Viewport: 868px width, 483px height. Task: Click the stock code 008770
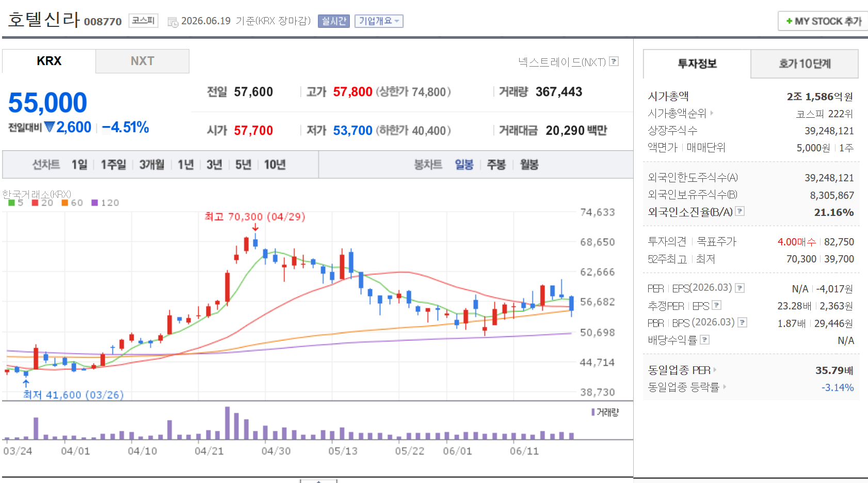103,22
